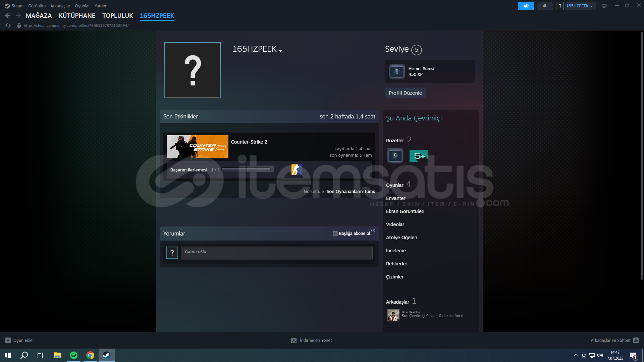Go forward with the right arrow
The image size is (644, 362).
(x=18, y=15)
